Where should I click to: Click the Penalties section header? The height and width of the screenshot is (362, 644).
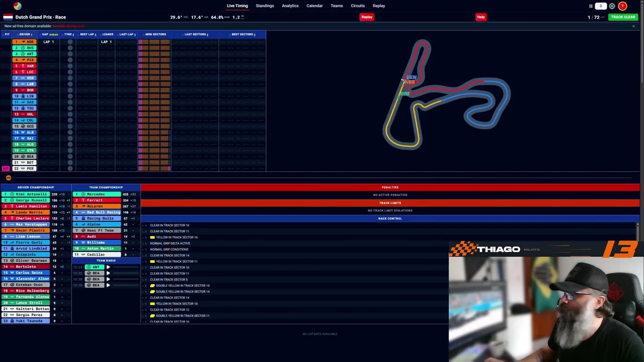390,188
